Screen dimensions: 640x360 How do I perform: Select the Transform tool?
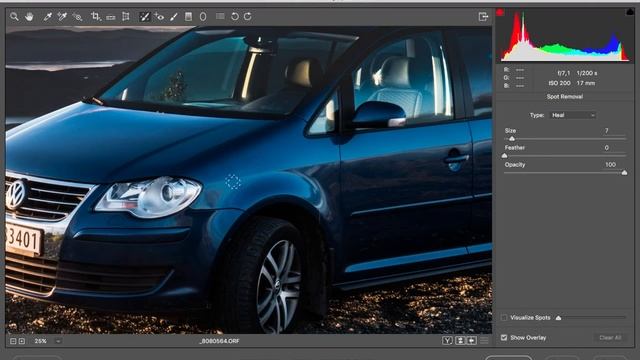click(126, 17)
